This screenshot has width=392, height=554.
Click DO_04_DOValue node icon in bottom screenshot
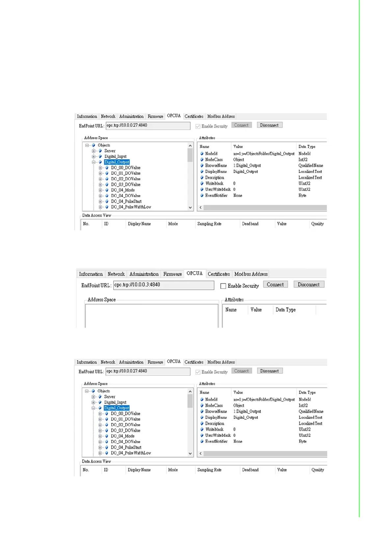[106, 442]
